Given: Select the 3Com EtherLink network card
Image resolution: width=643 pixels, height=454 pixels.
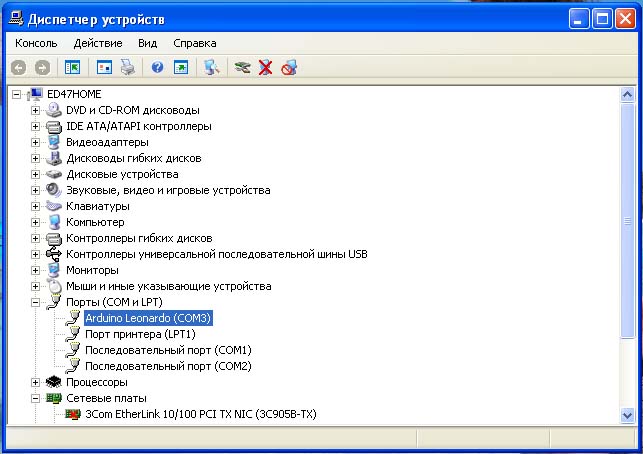Looking at the screenshot, I should tap(200, 414).
